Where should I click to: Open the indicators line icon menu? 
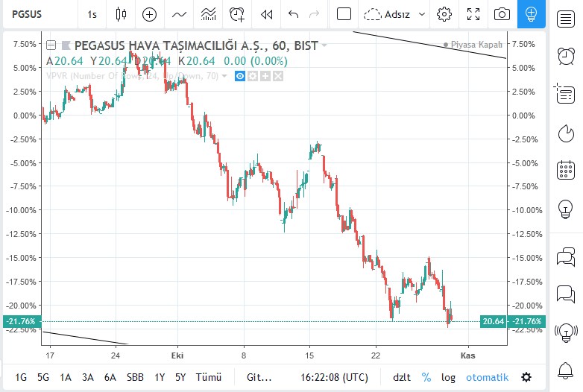pos(179,14)
